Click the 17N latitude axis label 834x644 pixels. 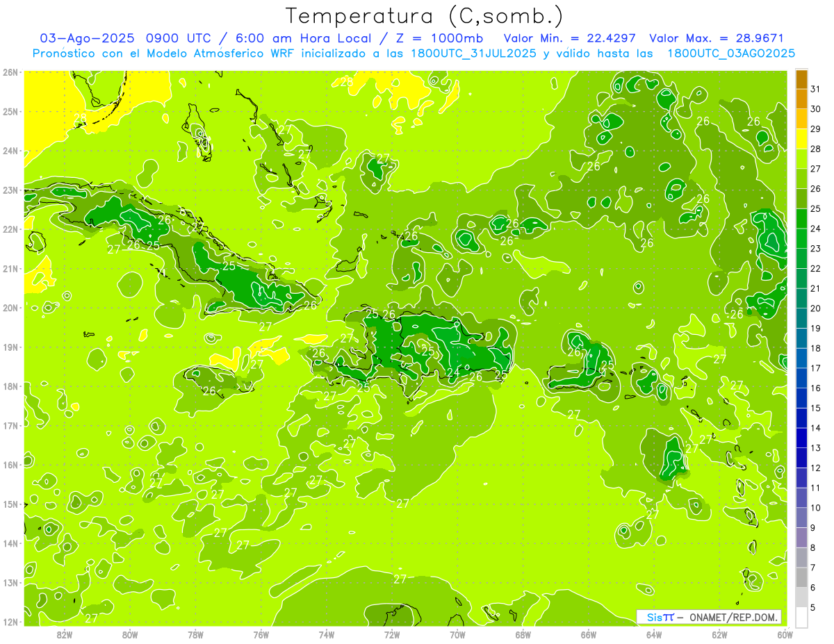(10, 426)
